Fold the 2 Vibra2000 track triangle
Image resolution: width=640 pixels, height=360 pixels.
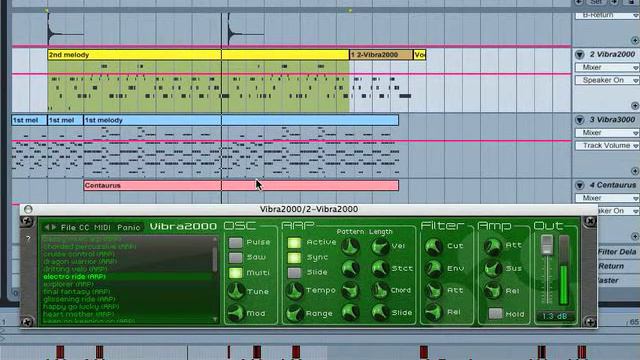[580, 55]
